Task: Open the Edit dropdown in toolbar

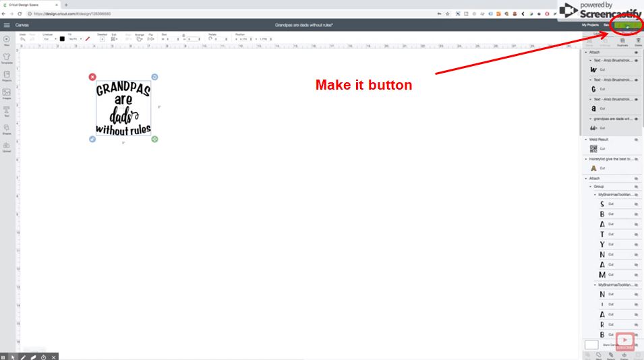Action: pyautogui.click(x=114, y=39)
